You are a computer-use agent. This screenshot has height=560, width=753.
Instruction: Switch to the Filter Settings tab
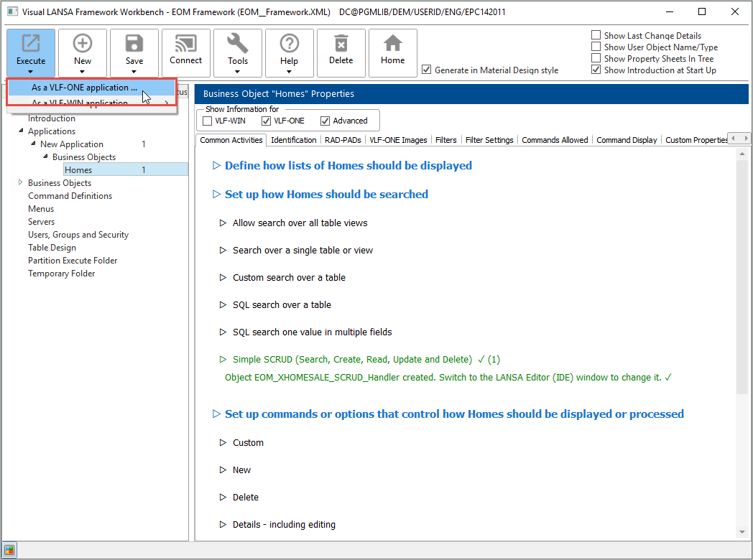click(x=489, y=140)
